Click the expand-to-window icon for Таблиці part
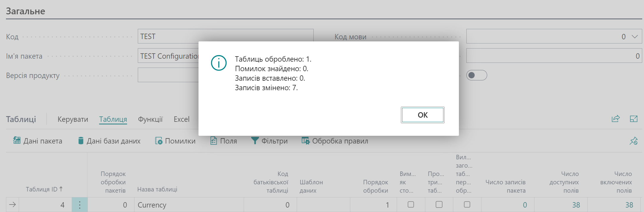The image size is (644, 212). point(634,119)
